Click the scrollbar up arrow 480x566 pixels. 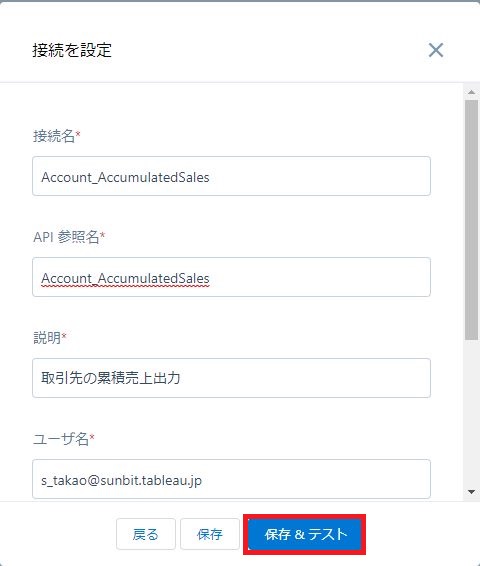click(471, 92)
